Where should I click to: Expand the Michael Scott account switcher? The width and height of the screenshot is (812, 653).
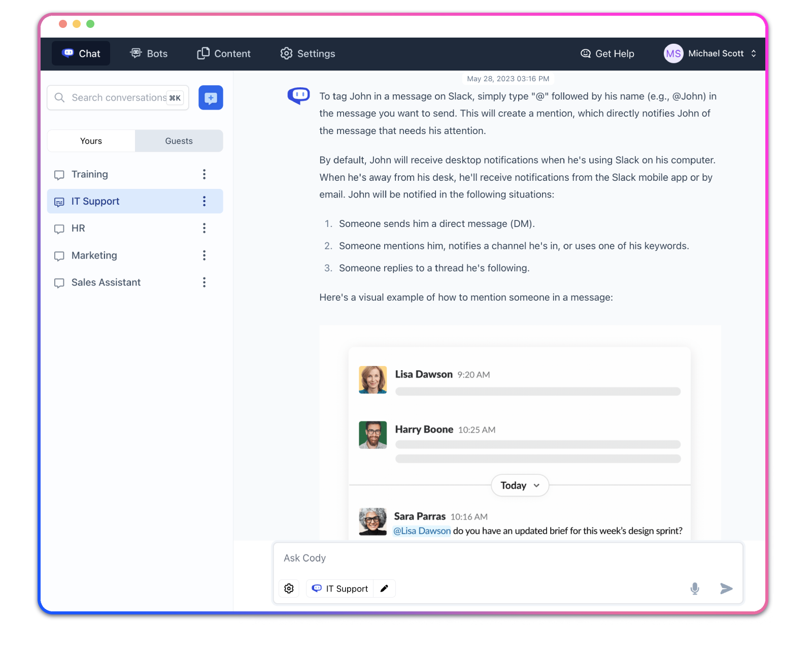coord(753,53)
